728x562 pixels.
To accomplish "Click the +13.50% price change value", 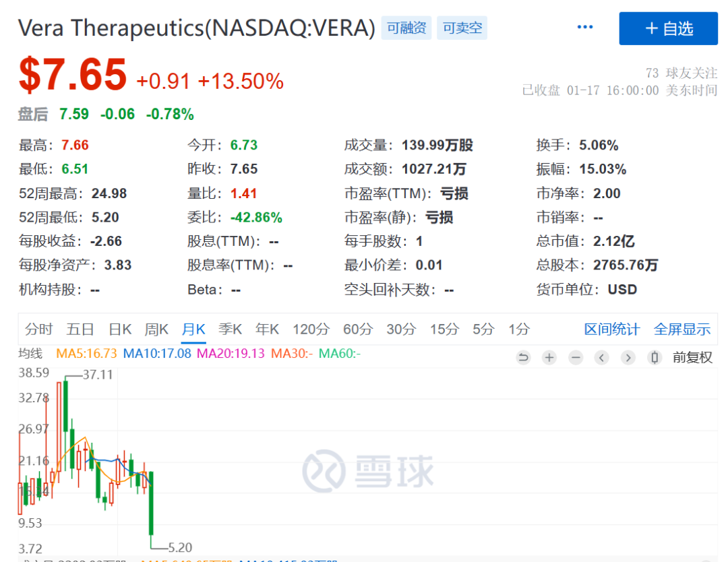I will pyautogui.click(x=241, y=82).
